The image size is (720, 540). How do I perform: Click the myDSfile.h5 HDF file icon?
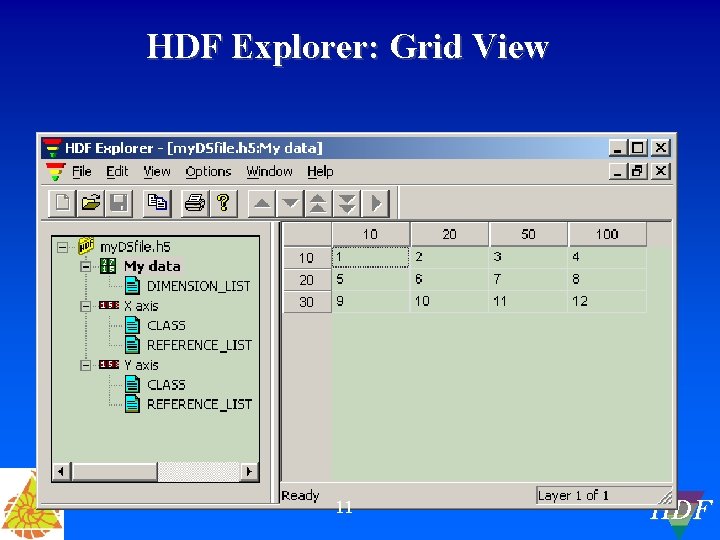click(x=86, y=246)
